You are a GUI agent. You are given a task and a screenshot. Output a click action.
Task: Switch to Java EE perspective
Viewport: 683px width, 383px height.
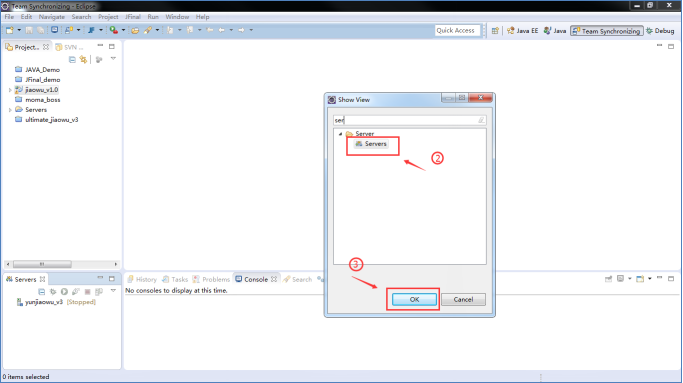(522, 31)
